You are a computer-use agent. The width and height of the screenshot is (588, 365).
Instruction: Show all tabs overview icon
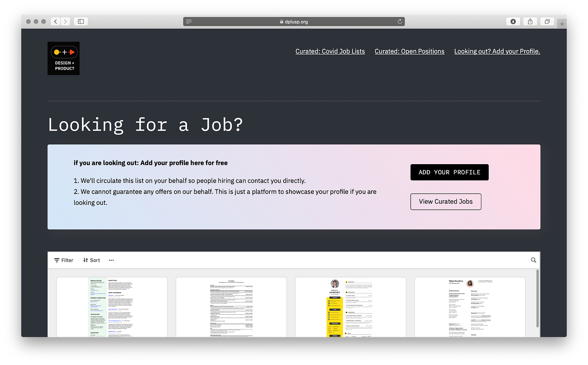click(x=547, y=21)
